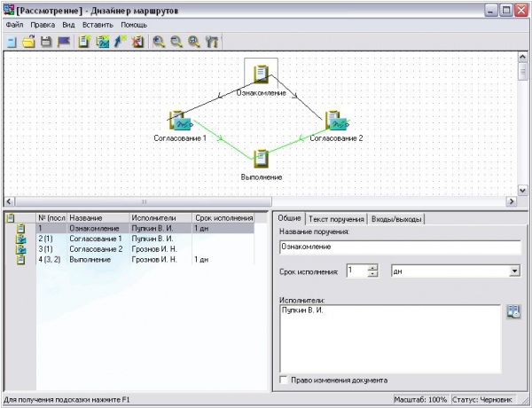Open executor selection button beside Исполнители
532x408 pixels.
point(512,311)
